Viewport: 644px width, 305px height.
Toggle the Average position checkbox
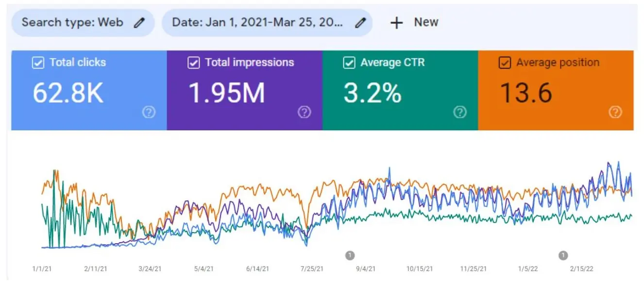(505, 63)
